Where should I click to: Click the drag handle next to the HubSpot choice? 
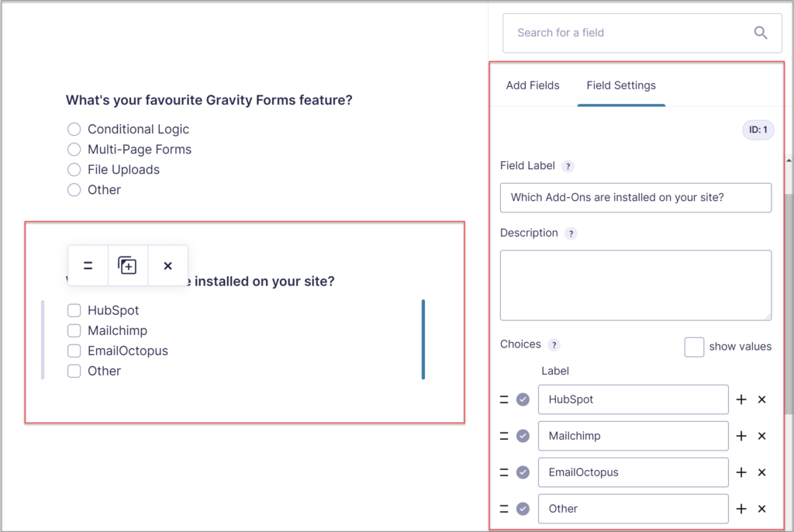tap(506, 399)
